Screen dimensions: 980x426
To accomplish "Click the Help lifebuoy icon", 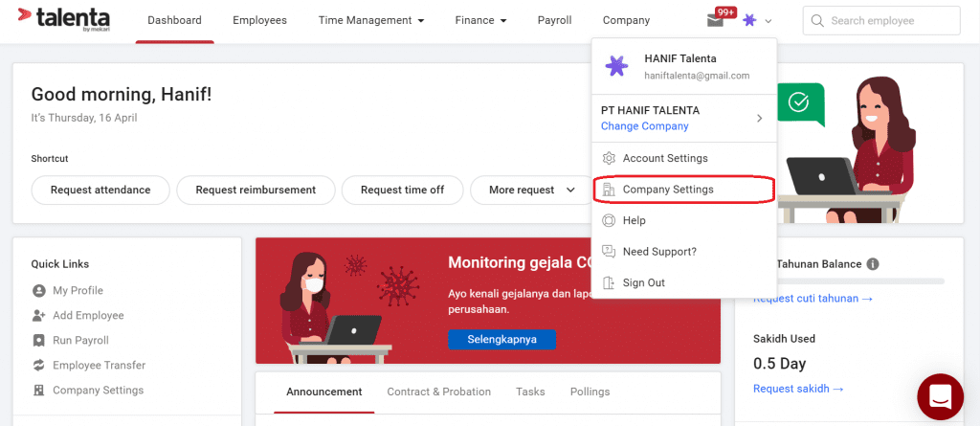I will (608, 220).
